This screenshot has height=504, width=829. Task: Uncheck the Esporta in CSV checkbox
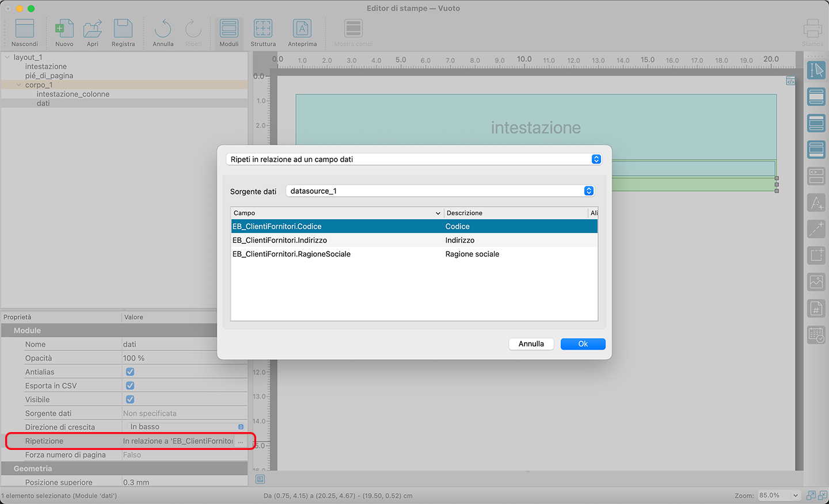(130, 385)
